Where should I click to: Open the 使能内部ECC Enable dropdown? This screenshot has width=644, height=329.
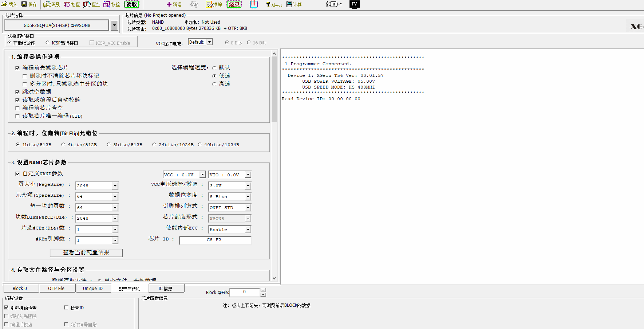[248, 230]
